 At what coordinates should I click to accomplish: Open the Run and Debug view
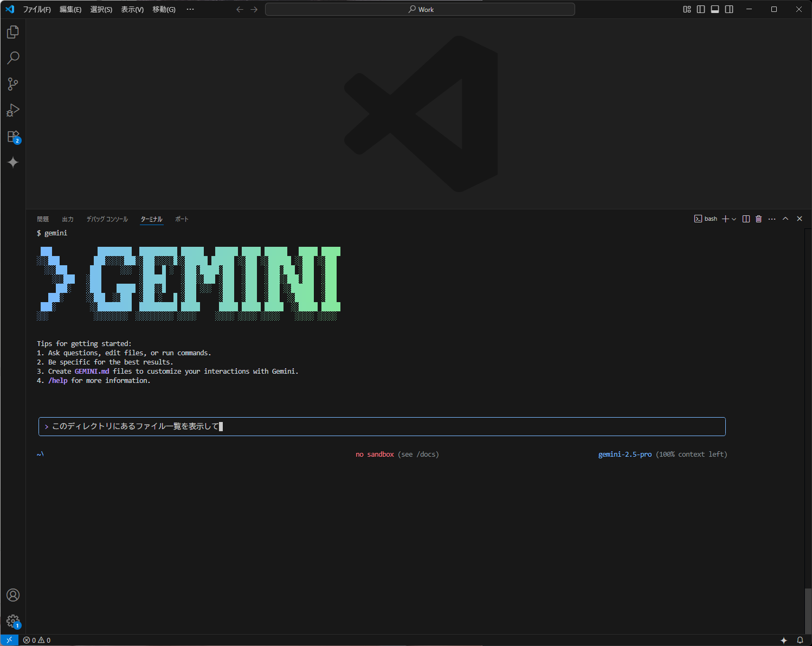(x=12, y=110)
